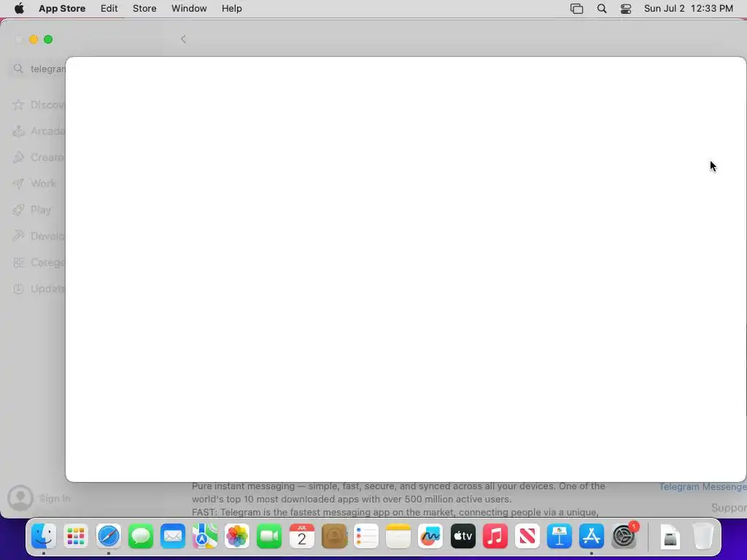Open FaceTime from the Dock
Image resolution: width=747 pixels, height=560 pixels.
tap(269, 536)
